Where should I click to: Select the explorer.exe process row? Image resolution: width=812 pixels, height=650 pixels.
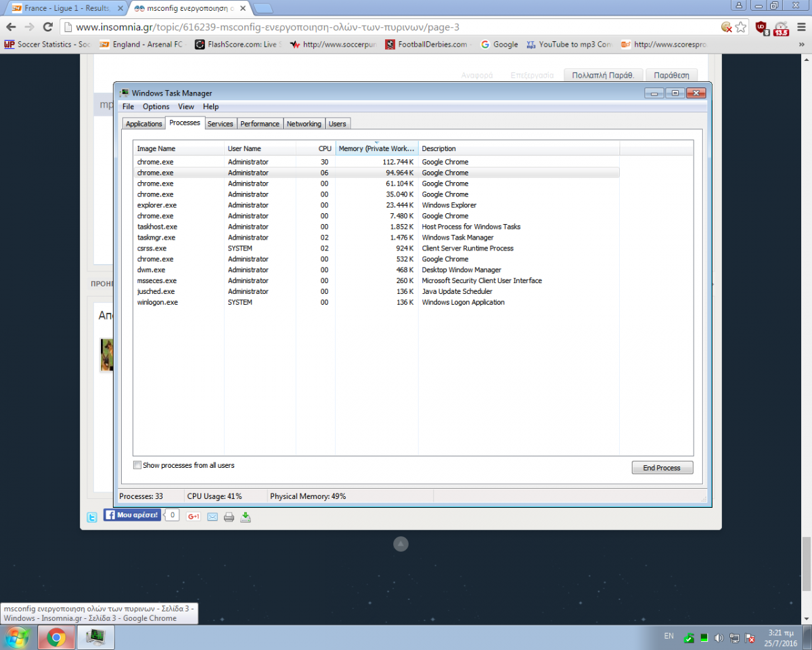pyautogui.click(x=157, y=205)
